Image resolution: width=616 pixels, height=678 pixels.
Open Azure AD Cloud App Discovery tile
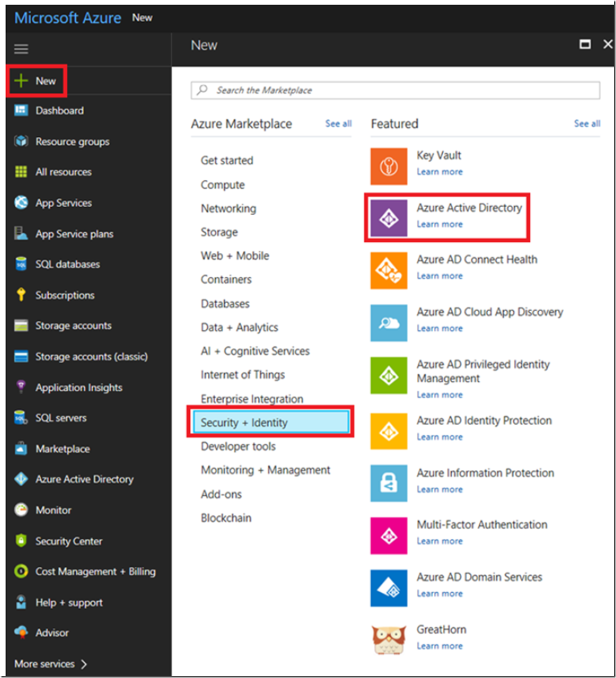(x=389, y=323)
